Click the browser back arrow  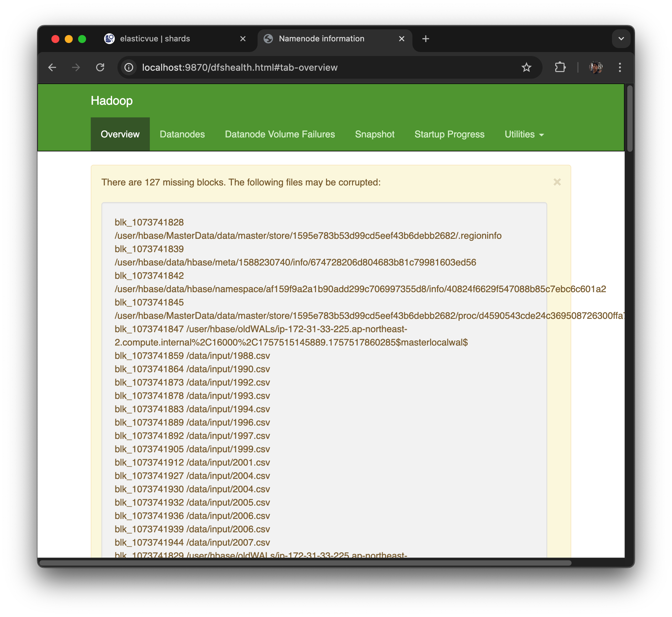[x=52, y=67]
